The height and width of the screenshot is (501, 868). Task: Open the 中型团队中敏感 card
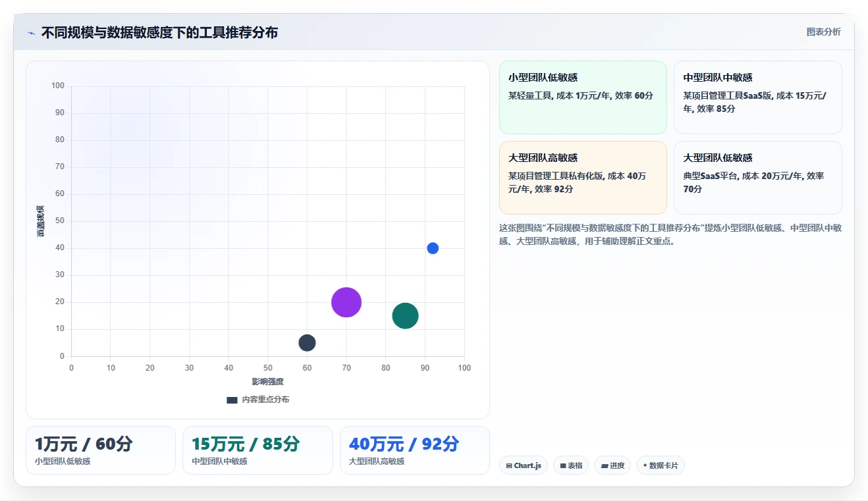point(758,97)
